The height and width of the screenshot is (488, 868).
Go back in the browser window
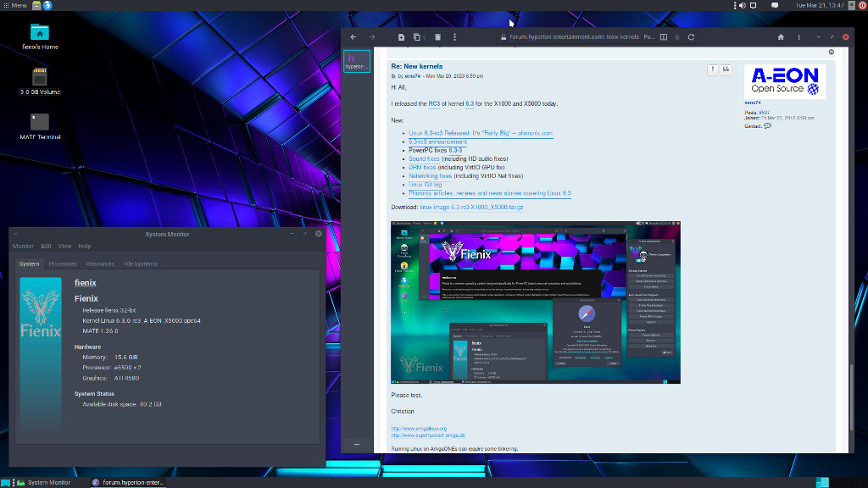tap(353, 37)
